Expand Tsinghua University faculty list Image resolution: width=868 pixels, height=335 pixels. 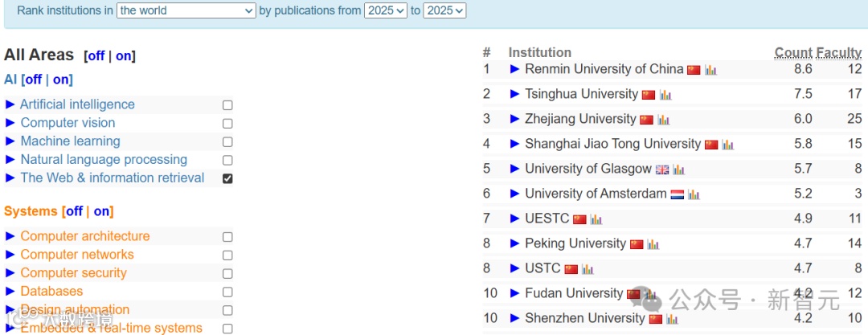(515, 94)
